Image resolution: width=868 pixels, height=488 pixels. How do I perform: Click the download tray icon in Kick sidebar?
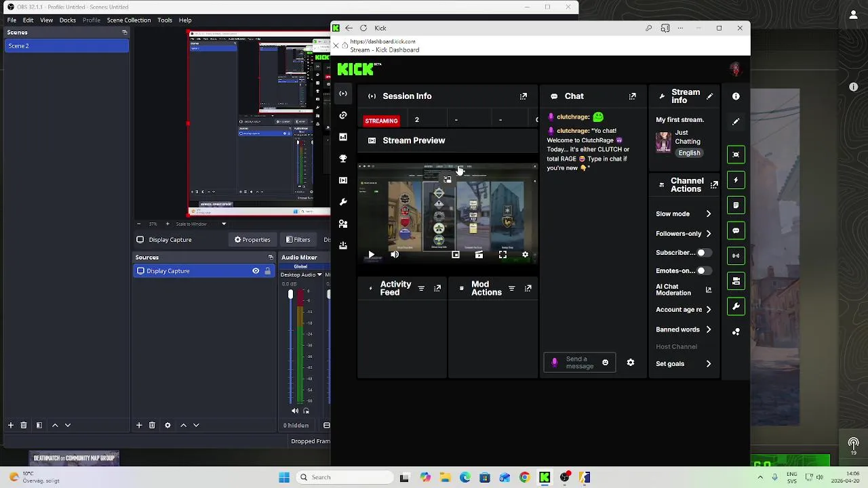coord(343,245)
